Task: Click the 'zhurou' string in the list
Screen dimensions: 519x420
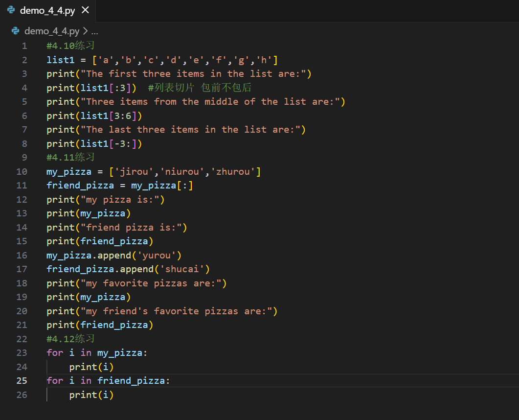Action: click(233, 172)
